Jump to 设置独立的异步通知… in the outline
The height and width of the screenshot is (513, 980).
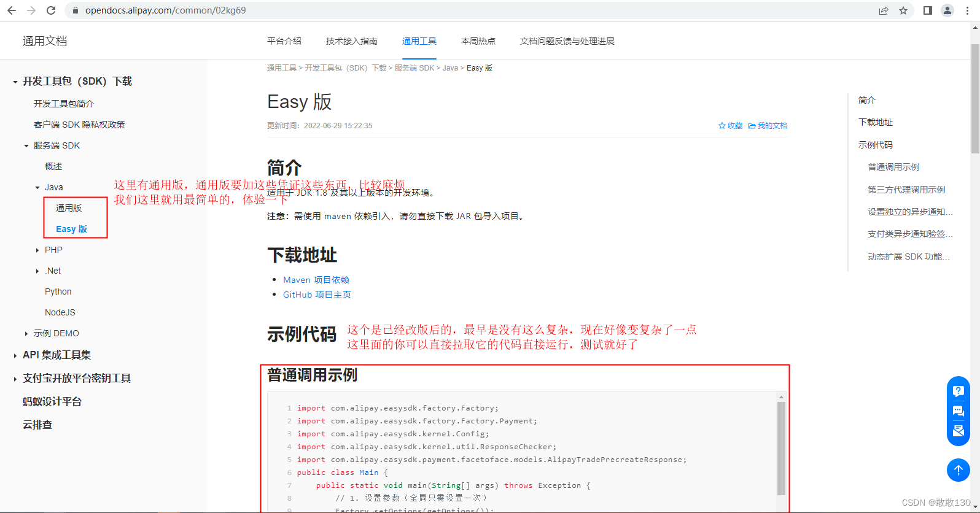coord(910,212)
